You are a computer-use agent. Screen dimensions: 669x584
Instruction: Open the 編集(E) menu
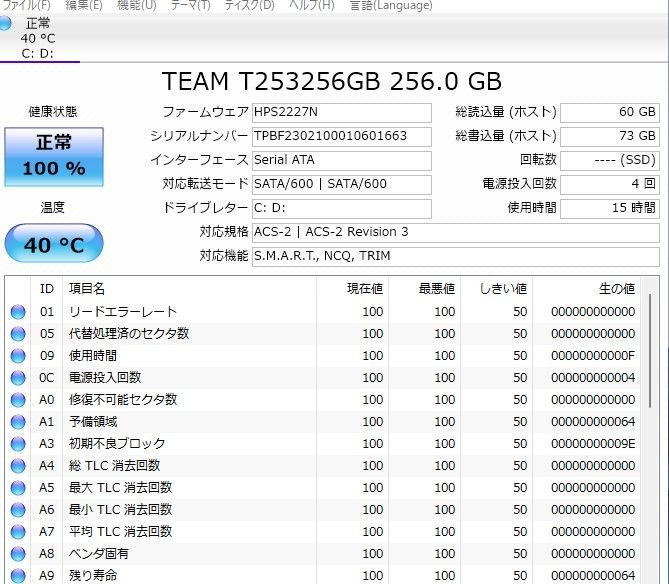coord(84,6)
